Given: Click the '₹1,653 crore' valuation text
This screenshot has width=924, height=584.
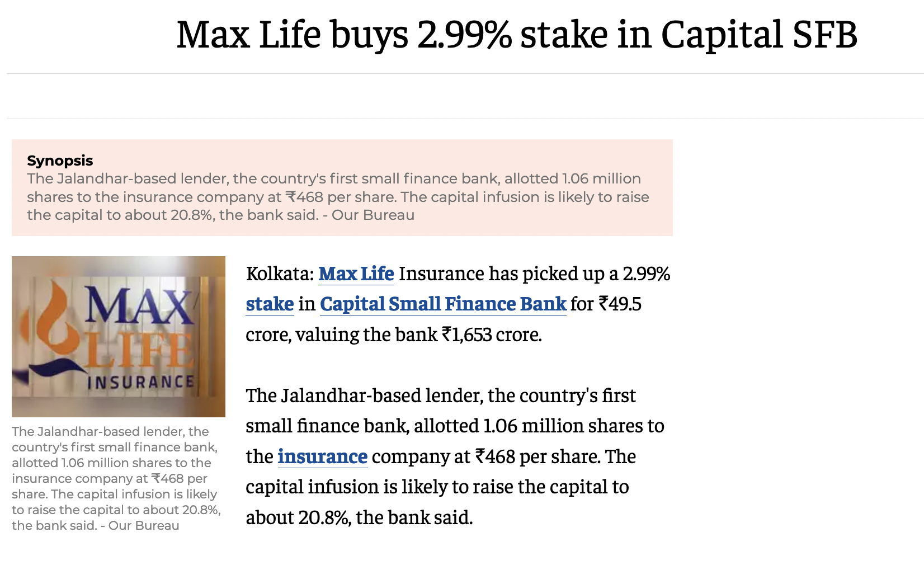Looking at the screenshot, I should (x=492, y=335).
